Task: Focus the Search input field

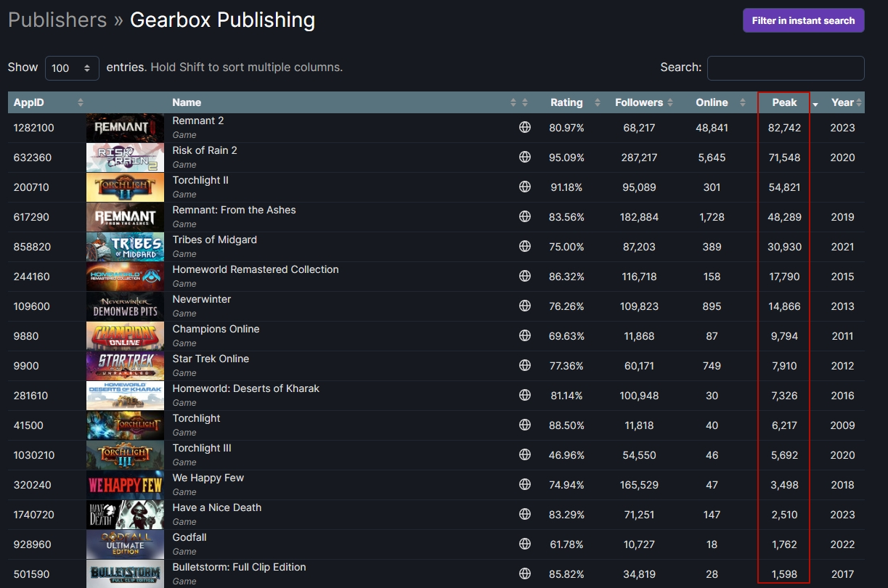Action: (786, 68)
